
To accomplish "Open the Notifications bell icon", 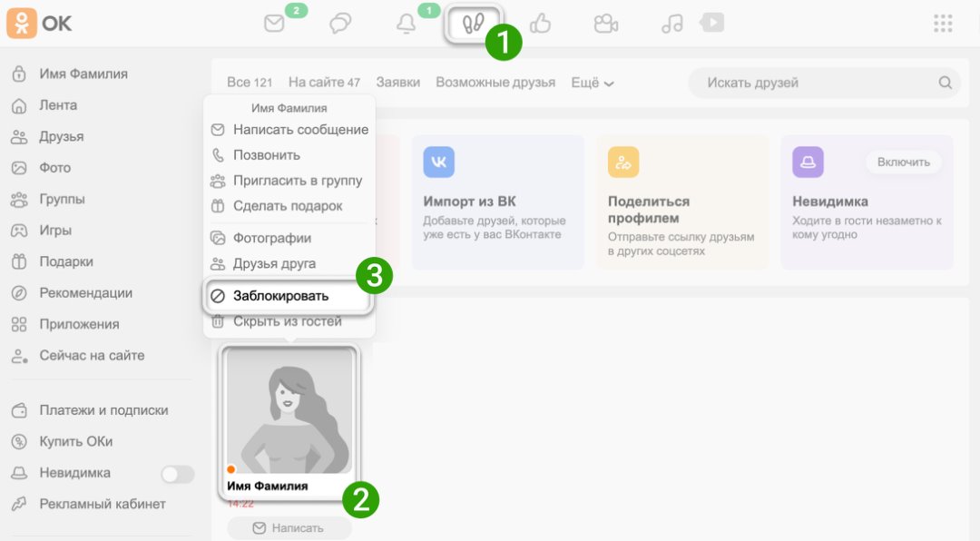I will 407,25.
